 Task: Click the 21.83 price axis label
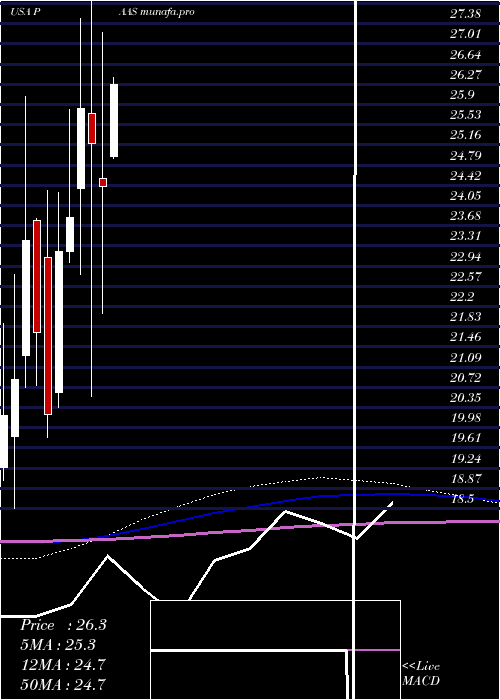point(465,317)
